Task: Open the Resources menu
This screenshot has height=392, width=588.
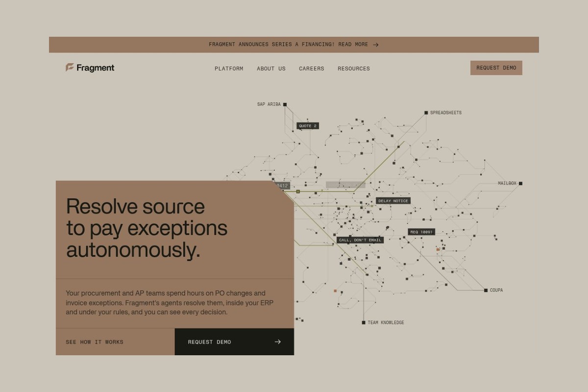Action: pyautogui.click(x=354, y=69)
